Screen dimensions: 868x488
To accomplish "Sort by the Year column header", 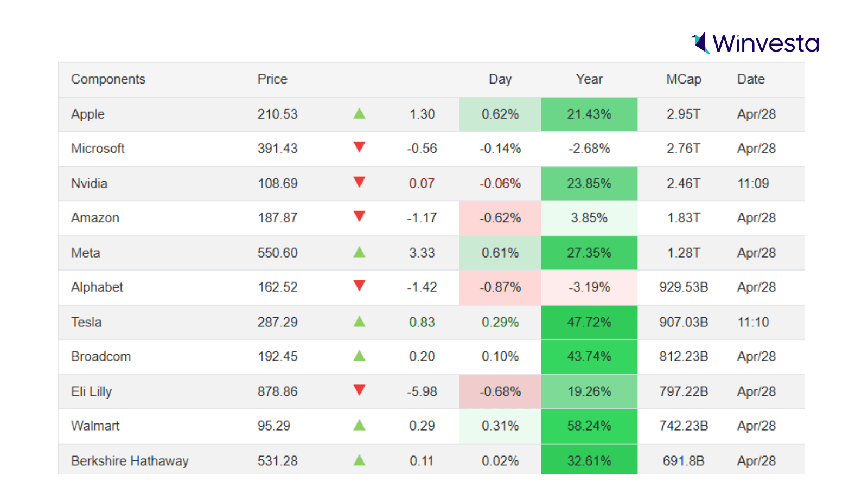I will pos(589,79).
